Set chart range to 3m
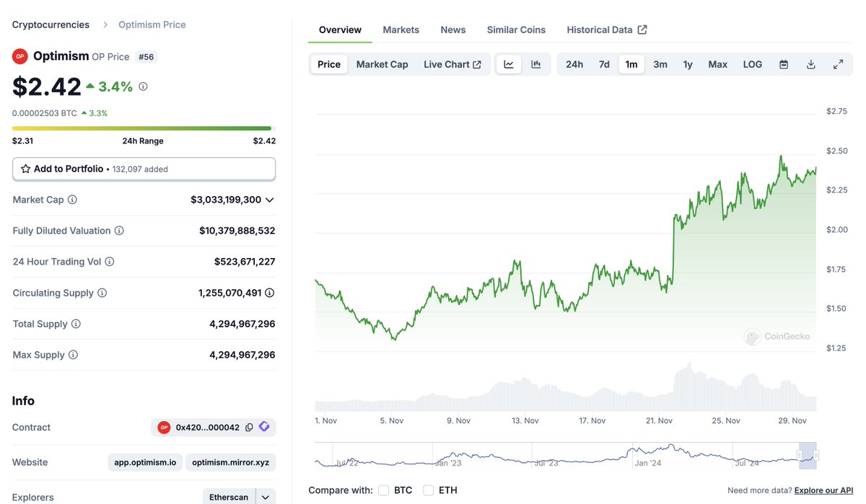The image size is (866, 504). click(660, 64)
